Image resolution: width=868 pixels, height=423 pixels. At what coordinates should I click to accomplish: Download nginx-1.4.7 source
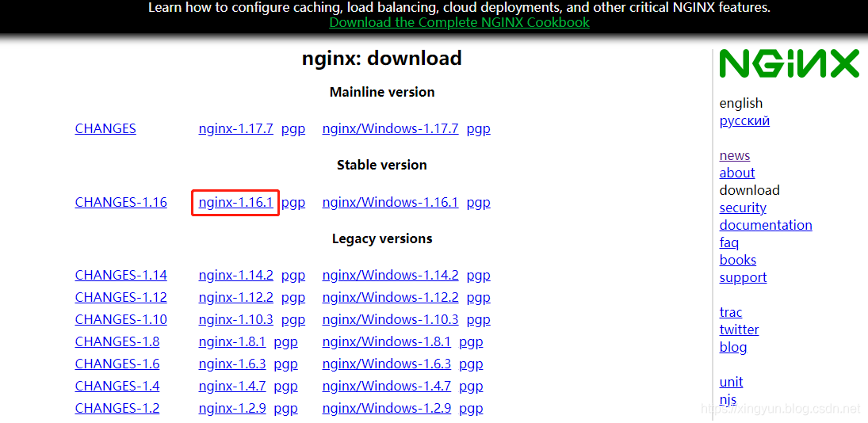[x=232, y=386]
